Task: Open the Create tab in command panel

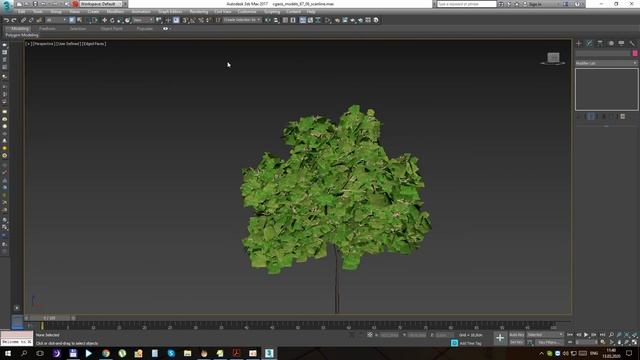Action: (579, 43)
